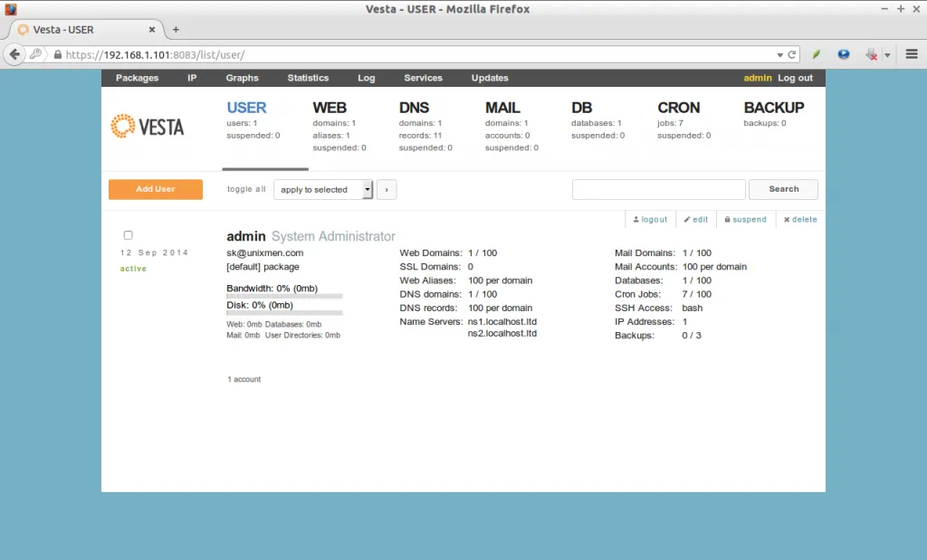This screenshot has width=927, height=560.
Task: Switch to the WEB section tab
Action: [x=330, y=108]
